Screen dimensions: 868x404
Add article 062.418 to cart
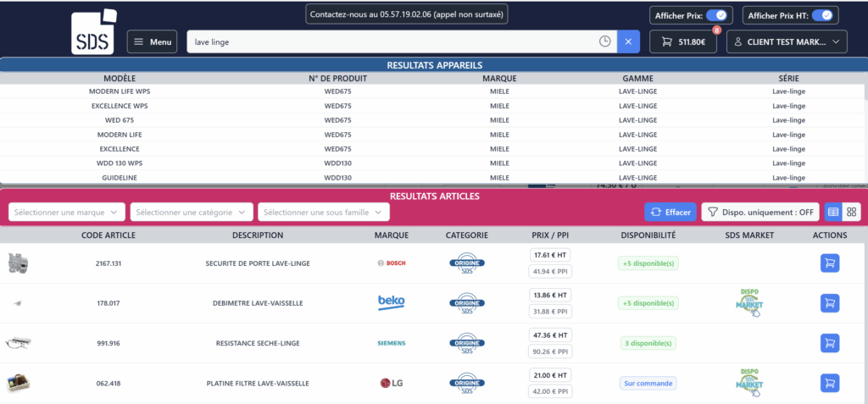[x=830, y=383]
